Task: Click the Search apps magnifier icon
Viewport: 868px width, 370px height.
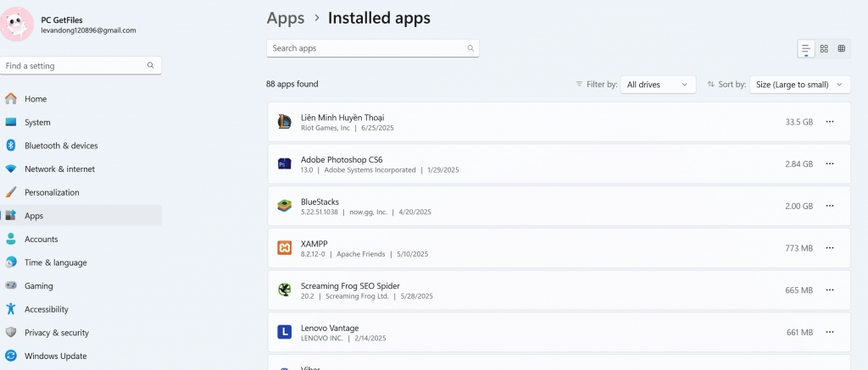Action: [470, 48]
